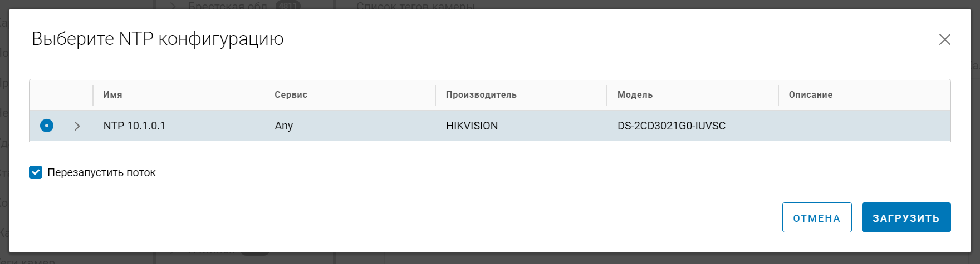Click the Производитель column header
Screen dimensions: 980x264
coord(481,95)
